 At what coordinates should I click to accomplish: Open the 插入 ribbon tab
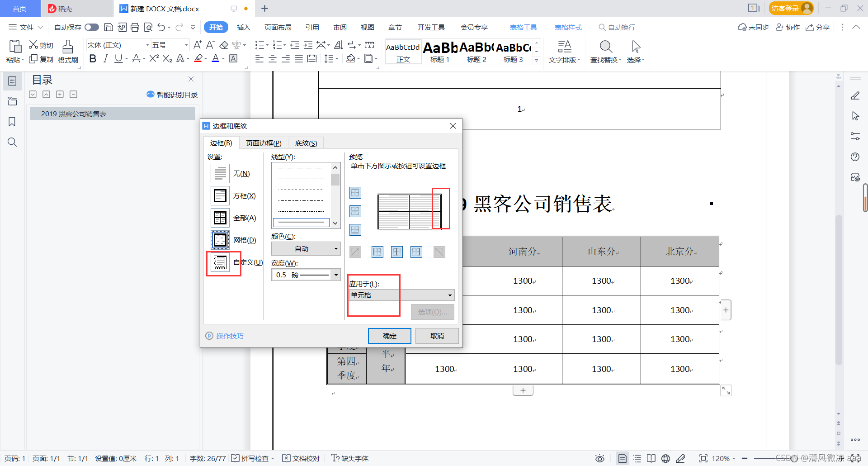[243, 27]
